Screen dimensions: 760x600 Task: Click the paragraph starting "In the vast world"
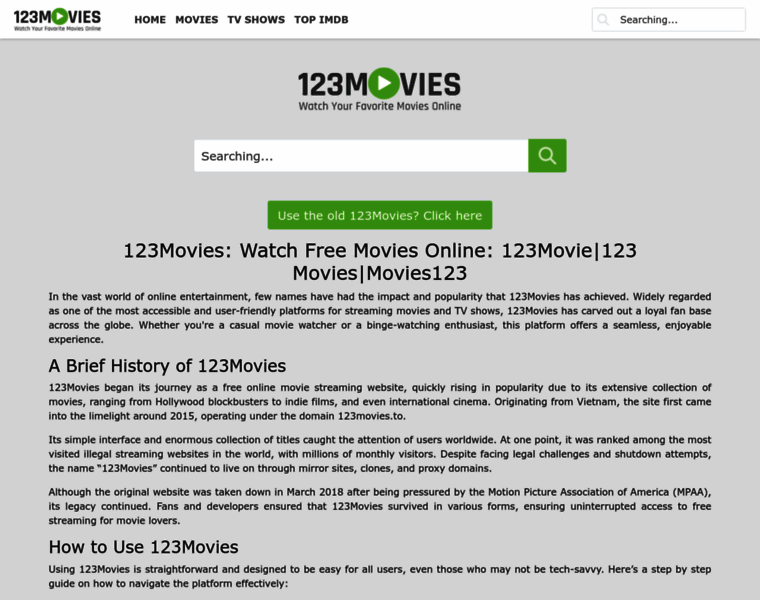pyautogui.click(x=380, y=318)
